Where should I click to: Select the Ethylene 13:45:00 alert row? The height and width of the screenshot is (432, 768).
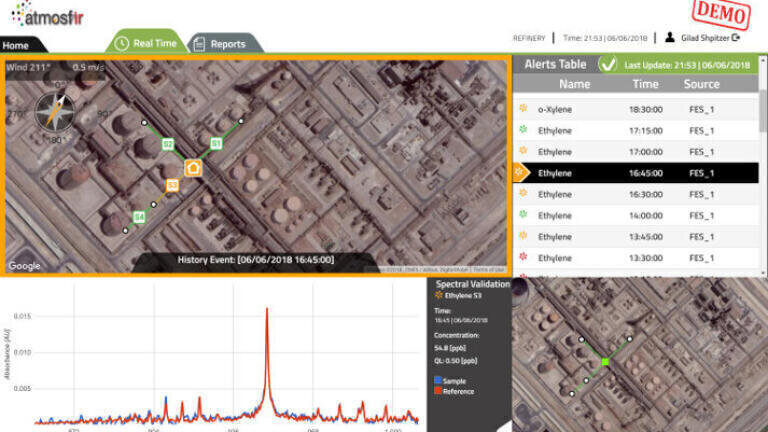pyautogui.click(x=635, y=237)
